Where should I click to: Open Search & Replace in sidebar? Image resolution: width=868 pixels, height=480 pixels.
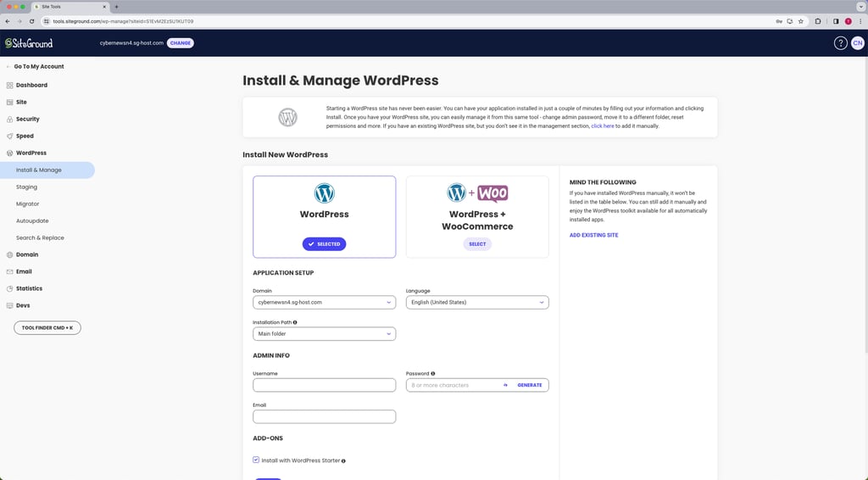click(x=40, y=238)
